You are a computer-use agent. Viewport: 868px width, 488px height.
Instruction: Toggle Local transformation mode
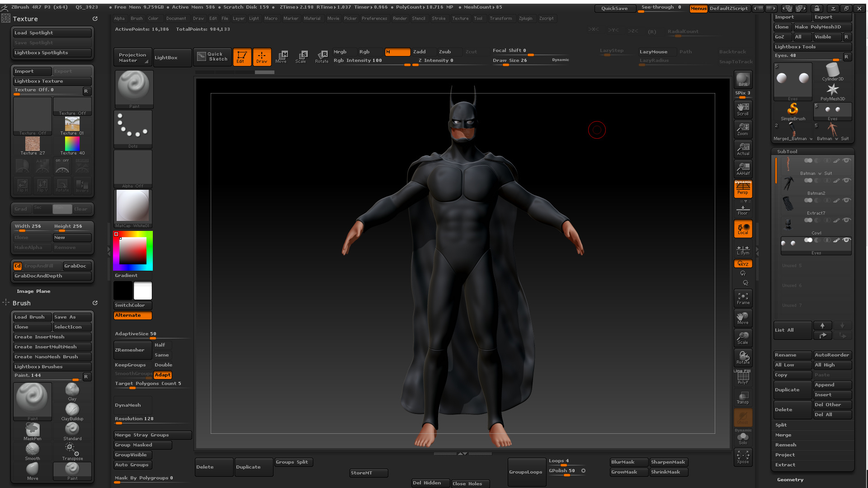[743, 229]
